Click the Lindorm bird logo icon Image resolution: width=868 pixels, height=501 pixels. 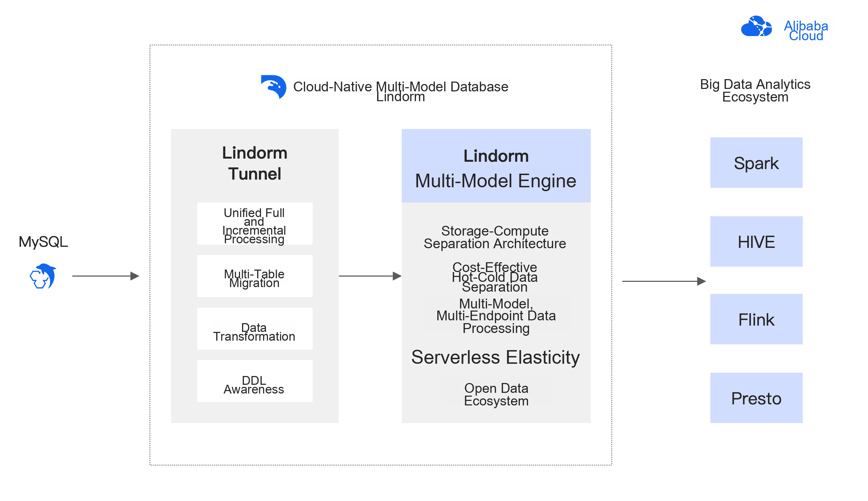(274, 87)
